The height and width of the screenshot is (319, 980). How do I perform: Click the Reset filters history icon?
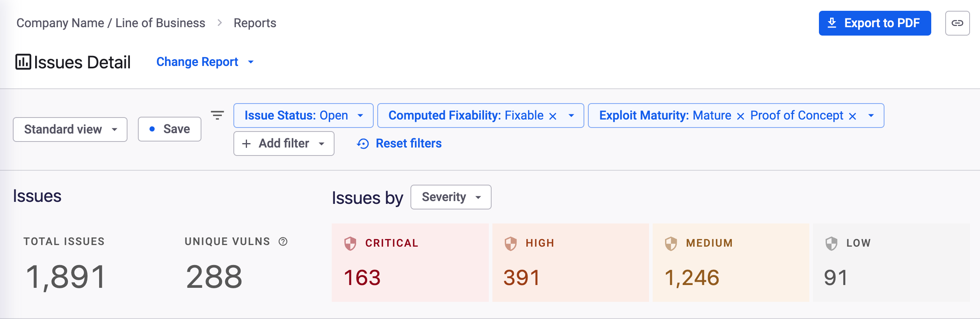click(363, 144)
